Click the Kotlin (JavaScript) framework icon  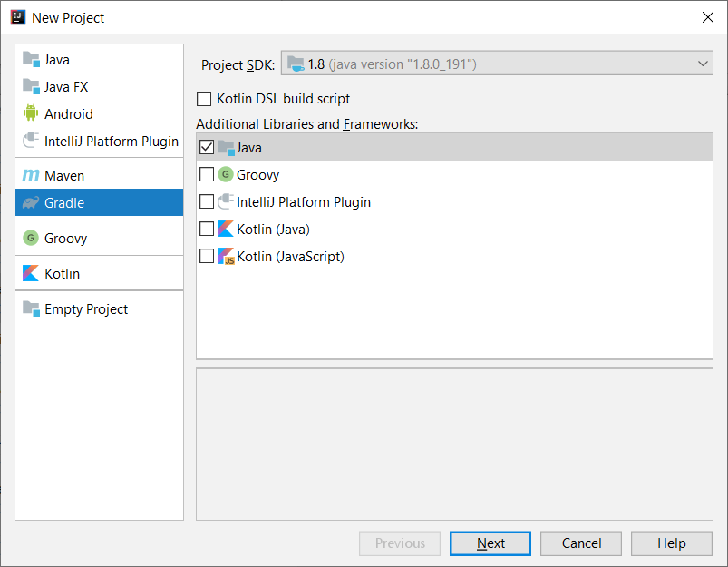click(x=226, y=256)
